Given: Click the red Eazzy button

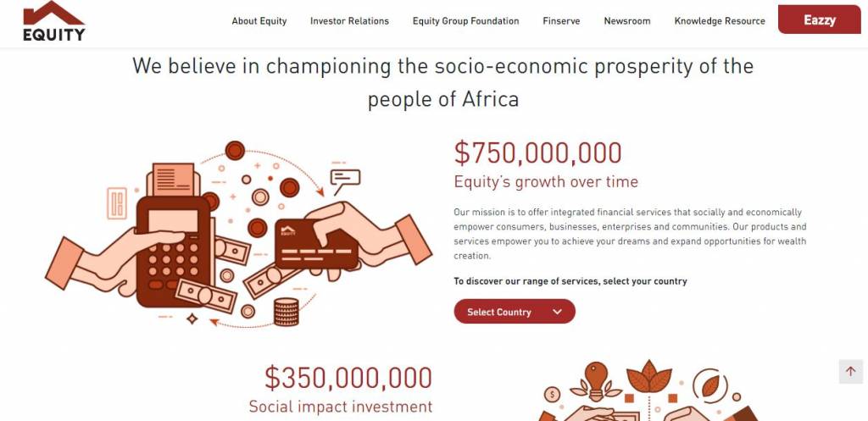Looking at the screenshot, I should [820, 19].
